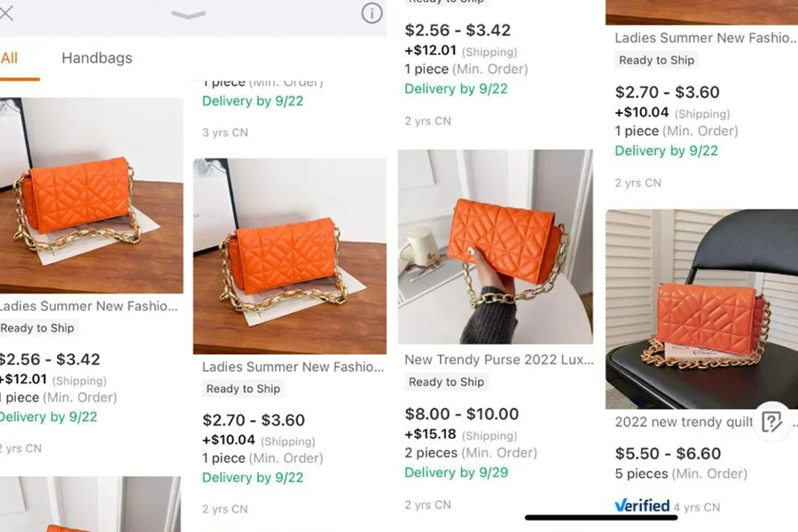Tap the 'Delivery by 9/29' text
Viewport: 798px width, 532px height.
pyautogui.click(x=456, y=473)
